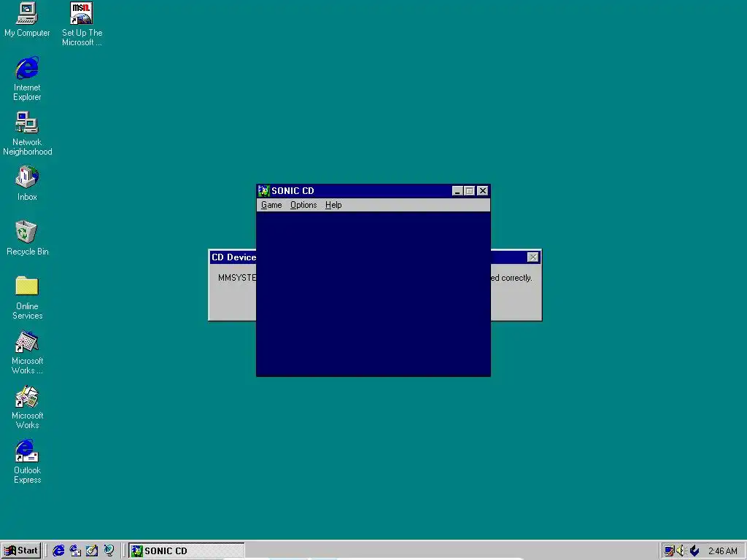Click the 2:46 AM taskbar clock
The height and width of the screenshot is (560, 747).
723,551
